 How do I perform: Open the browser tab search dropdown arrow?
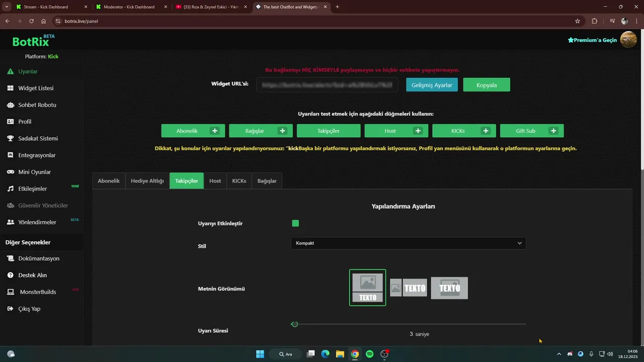tap(7, 7)
